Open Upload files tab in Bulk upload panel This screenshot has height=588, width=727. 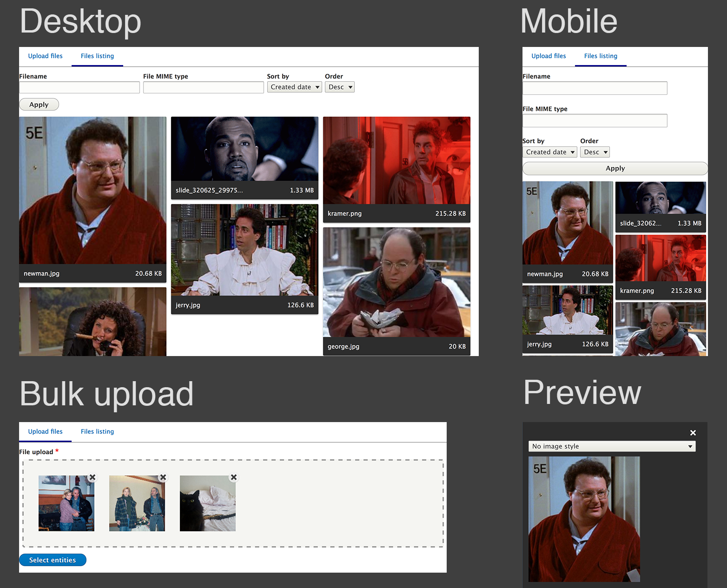point(45,432)
